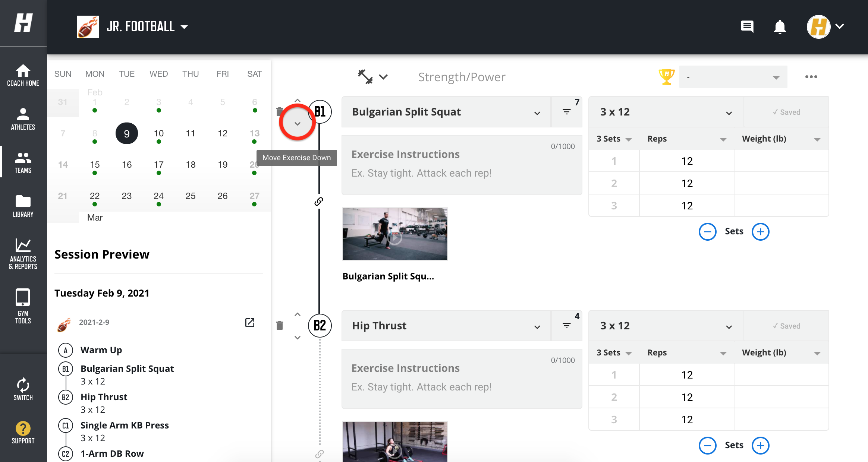Viewport: 868px width, 462px height.
Task: Select February 12 on the calendar
Action: pyautogui.click(x=223, y=133)
